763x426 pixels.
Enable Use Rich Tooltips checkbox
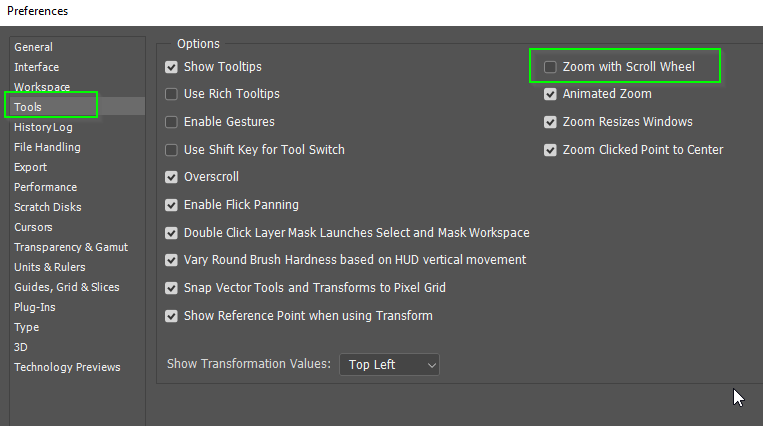point(171,94)
